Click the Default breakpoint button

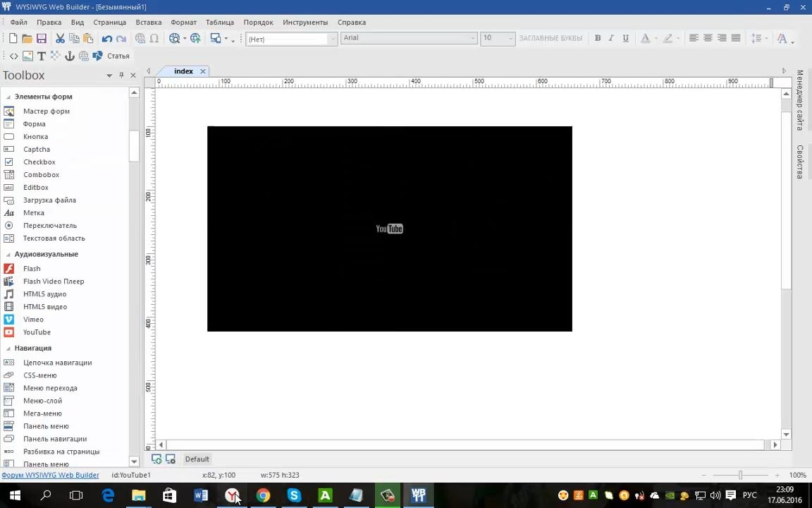click(197, 459)
